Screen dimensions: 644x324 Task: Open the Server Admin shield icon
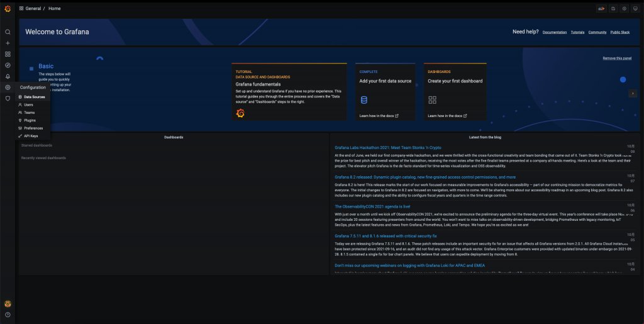(x=8, y=99)
